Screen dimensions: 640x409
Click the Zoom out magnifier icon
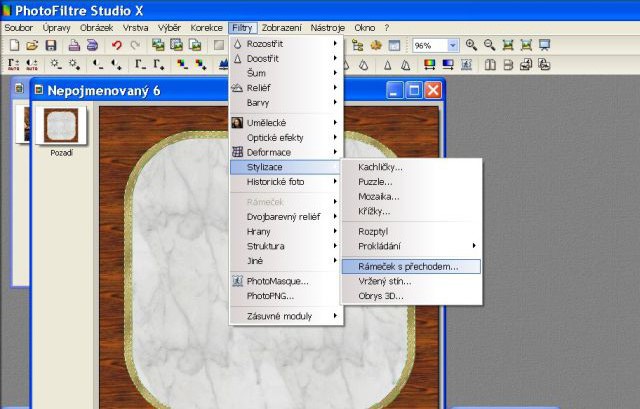click(489, 45)
